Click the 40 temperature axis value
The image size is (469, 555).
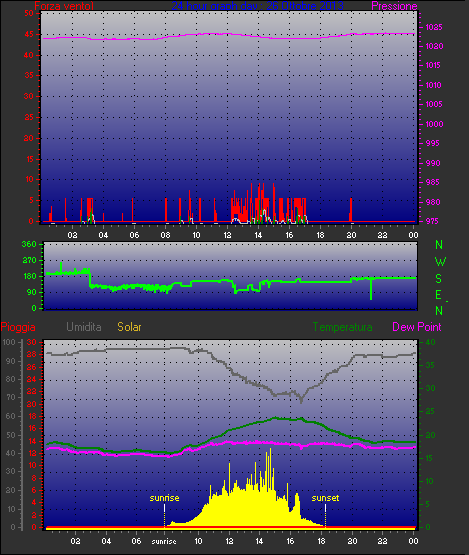coord(430,342)
